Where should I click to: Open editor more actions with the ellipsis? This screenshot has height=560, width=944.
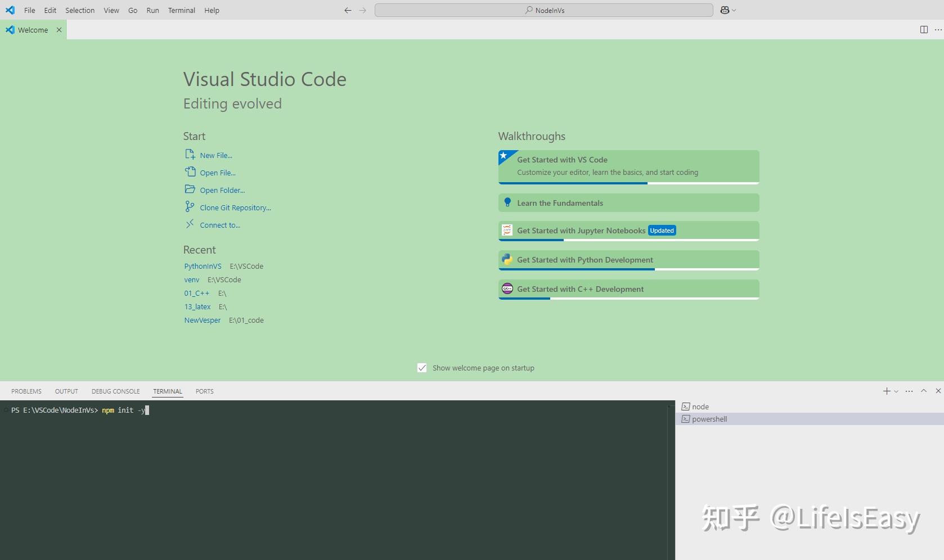click(937, 29)
